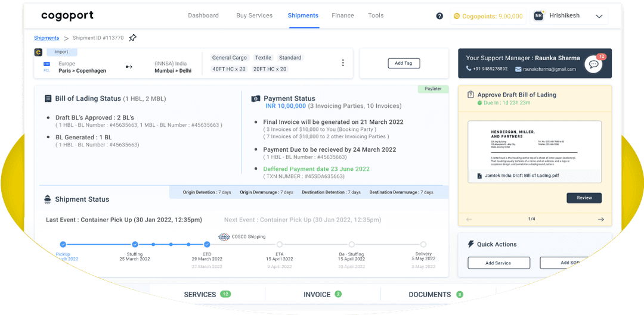Click the pin icon beside Shipment ID
The width and height of the screenshot is (644, 315).
click(132, 38)
